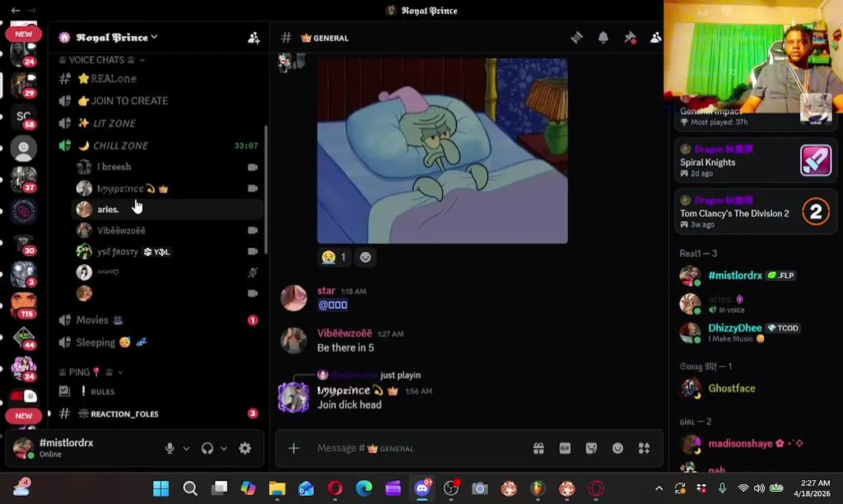Open Tom Clancy's The Division 2 card
The image size is (843, 504).
coord(755,212)
